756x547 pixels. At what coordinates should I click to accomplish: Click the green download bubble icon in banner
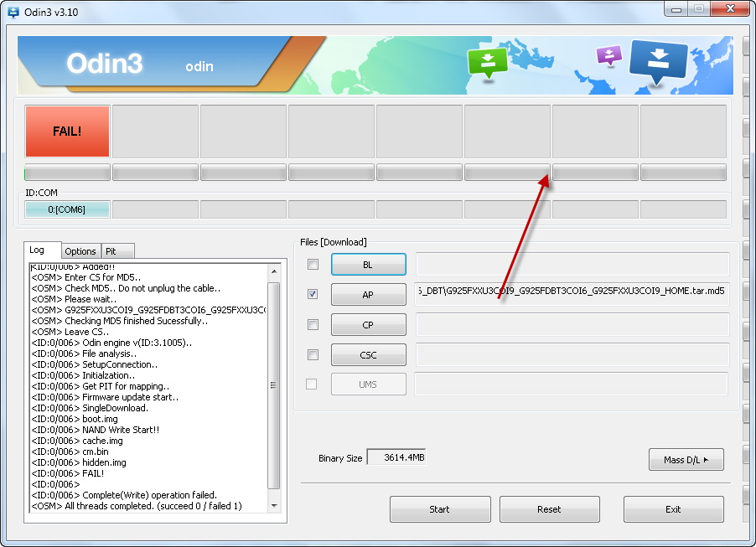(x=488, y=63)
